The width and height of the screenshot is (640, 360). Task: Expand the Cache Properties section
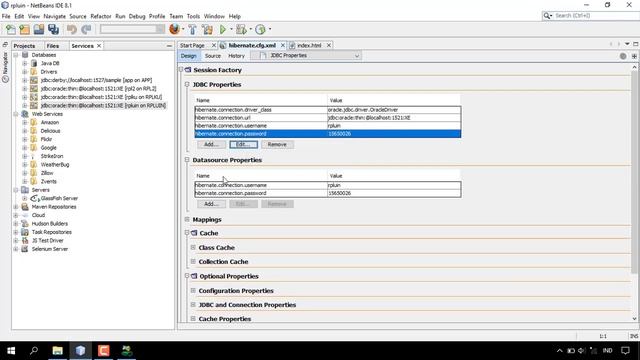(193, 319)
